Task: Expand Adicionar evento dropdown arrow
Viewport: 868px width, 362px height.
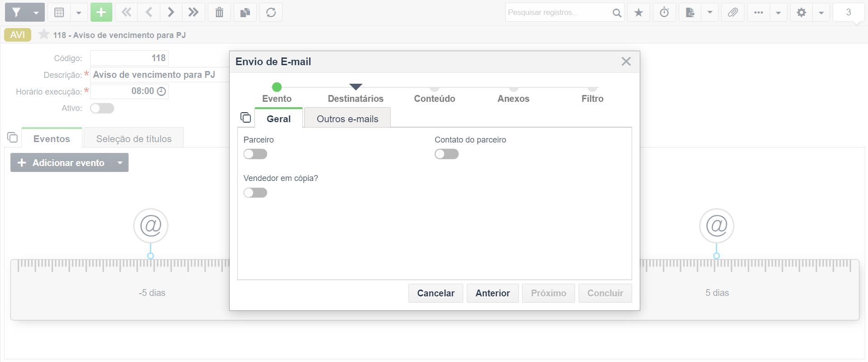Action: pos(120,162)
